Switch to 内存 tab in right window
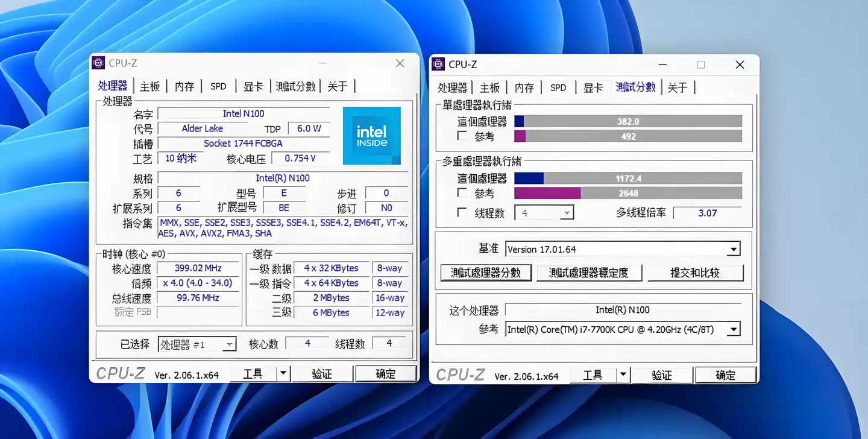Viewport: 868px width, 439px height. click(x=524, y=87)
